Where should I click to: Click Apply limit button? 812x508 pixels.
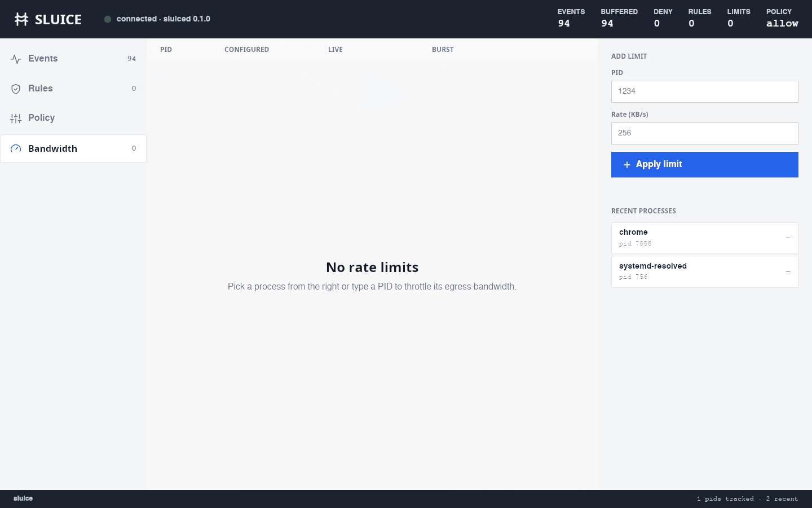[x=705, y=164]
